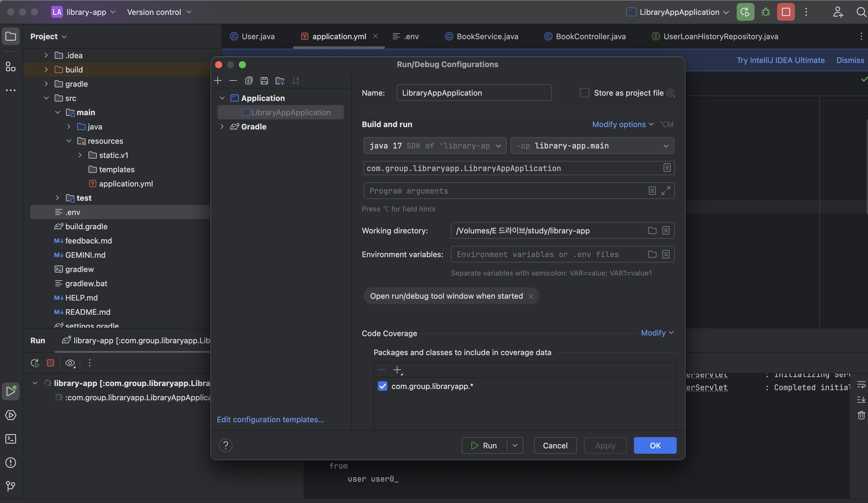Open the library-app project menu
This screenshot has width=868, height=503.
click(83, 12)
